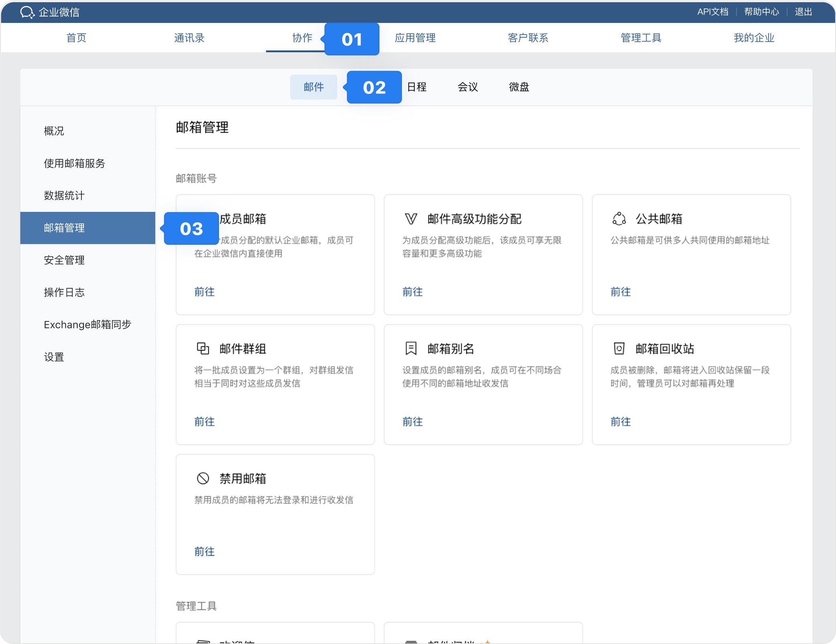
Task: Select 安全管理 in the sidebar
Action: tap(64, 260)
